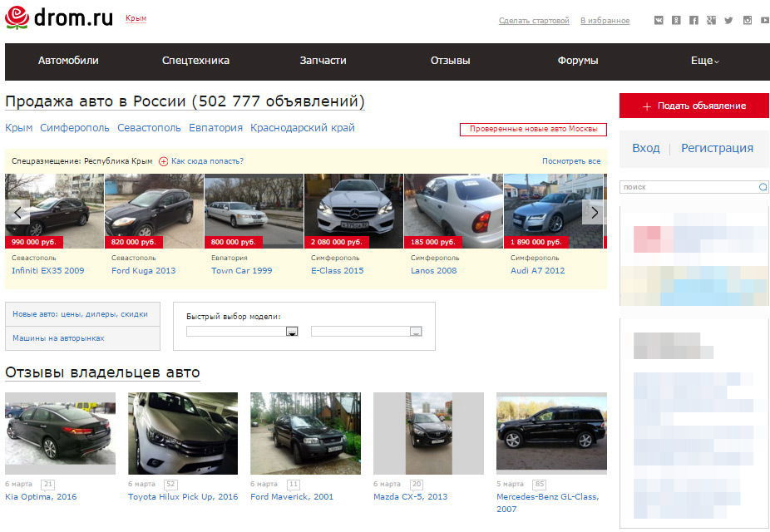Open 'Mazda CX-5, 2013' review link
This screenshot has width=770, height=532.
click(x=411, y=496)
